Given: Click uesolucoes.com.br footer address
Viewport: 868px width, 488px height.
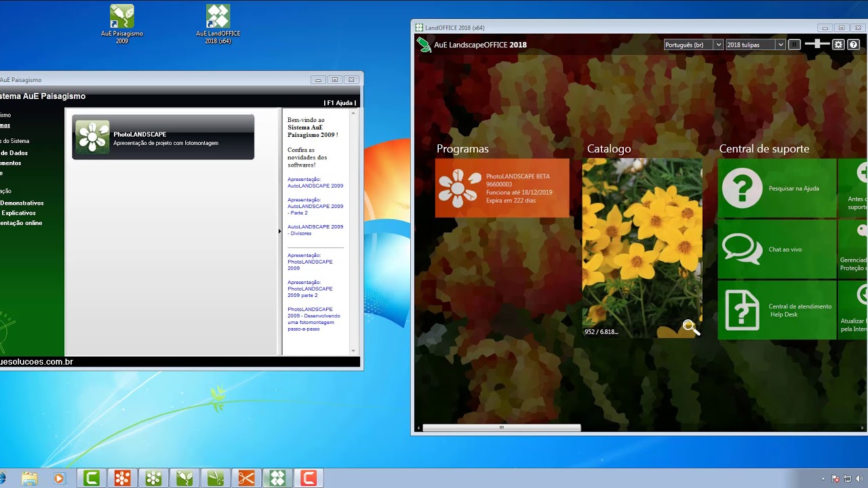Looking at the screenshot, I should click(x=37, y=362).
